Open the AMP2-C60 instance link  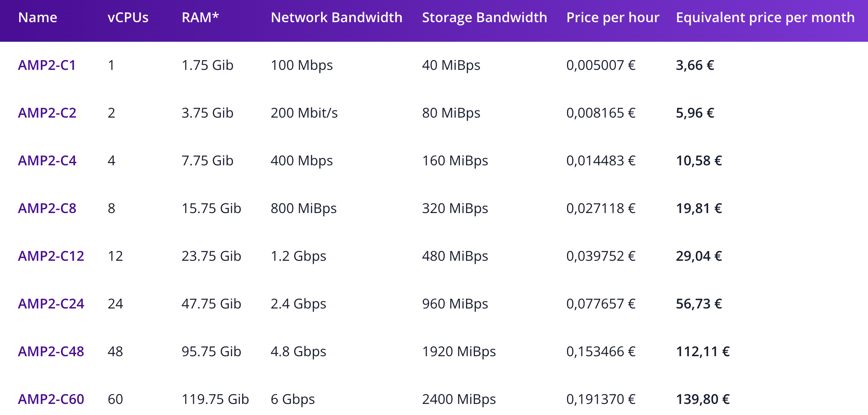(51, 399)
